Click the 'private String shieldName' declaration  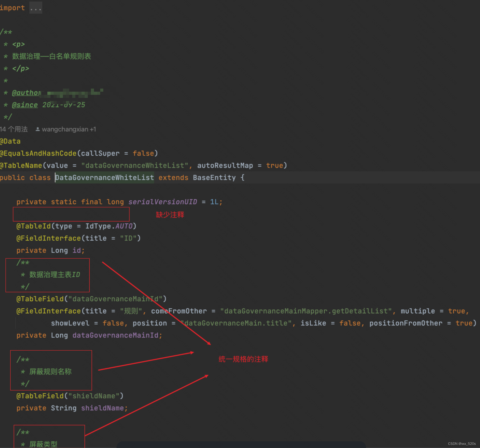(72, 408)
